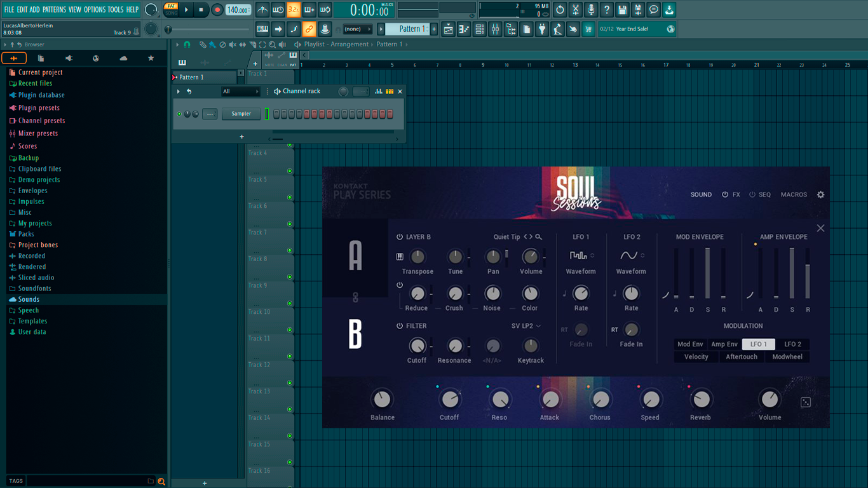Image resolution: width=868 pixels, height=488 pixels.
Task: Open the piano roll icon in toolbar
Action: pyautogui.click(x=464, y=29)
